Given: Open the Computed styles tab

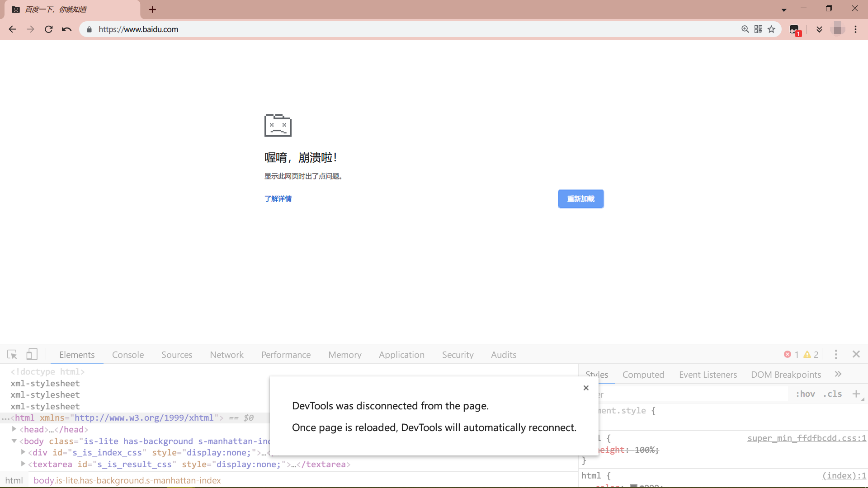Looking at the screenshot, I should coord(643,374).
